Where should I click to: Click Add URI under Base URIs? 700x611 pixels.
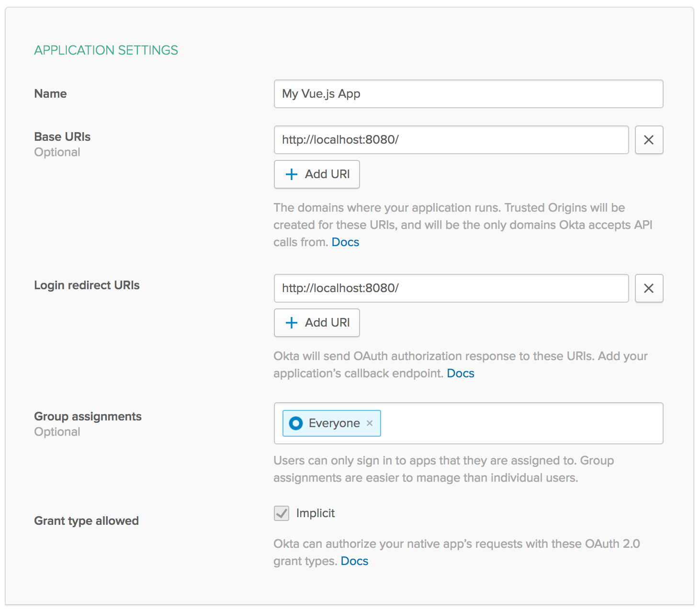(317, 174)
